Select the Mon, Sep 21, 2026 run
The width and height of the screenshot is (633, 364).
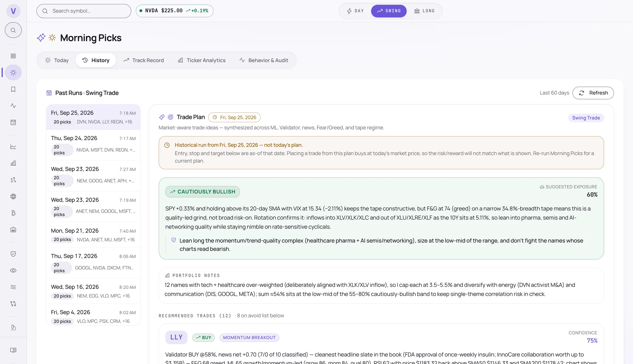pos(93,235)
